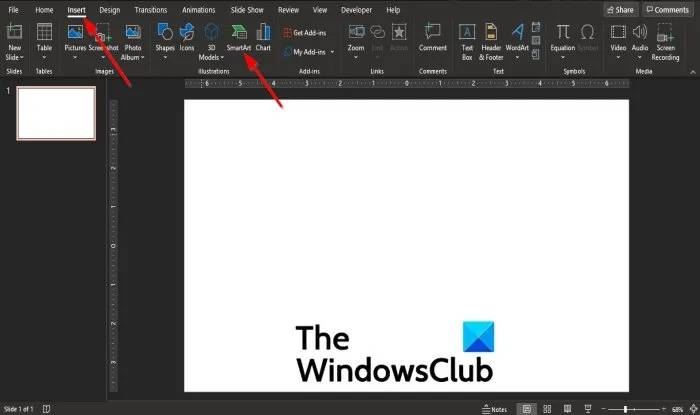Open the My Add-ins dropdown arrow
The image size is (700, 415).
pos(332,52)
